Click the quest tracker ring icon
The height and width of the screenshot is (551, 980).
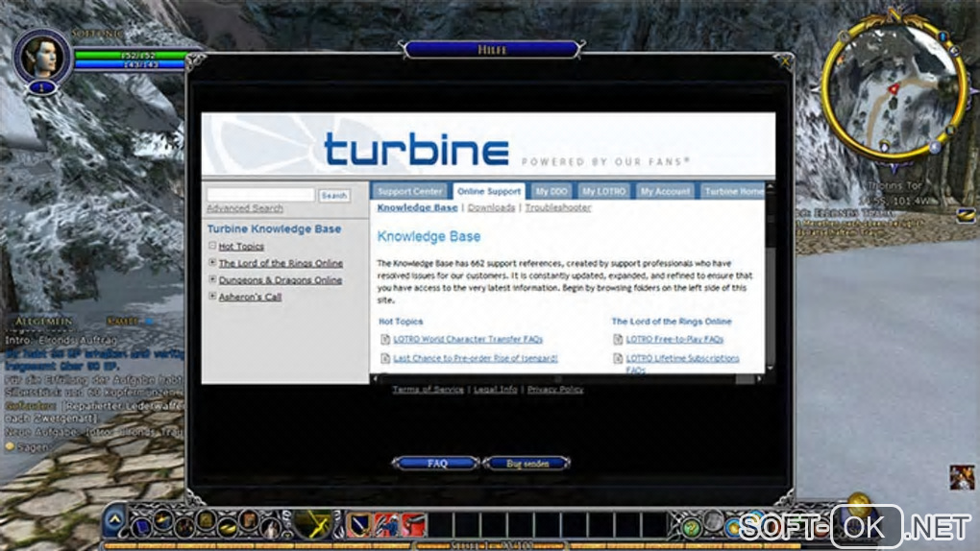tap(967, 215)
